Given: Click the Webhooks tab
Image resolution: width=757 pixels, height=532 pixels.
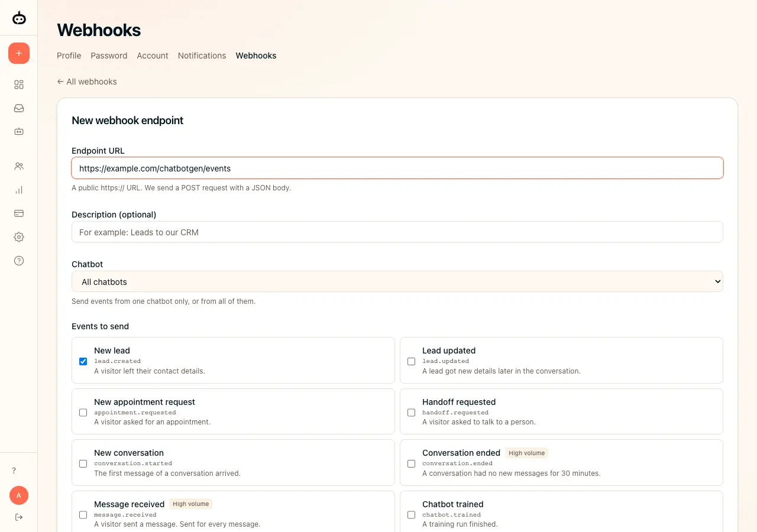Looking at the screenshot, I should point(256,56).
